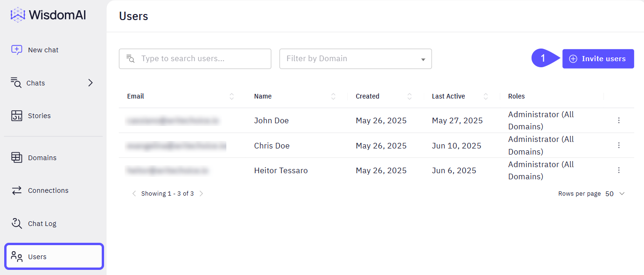Click the Invite users button
This screenshot has width=644, height=275.
click(598, 59)
